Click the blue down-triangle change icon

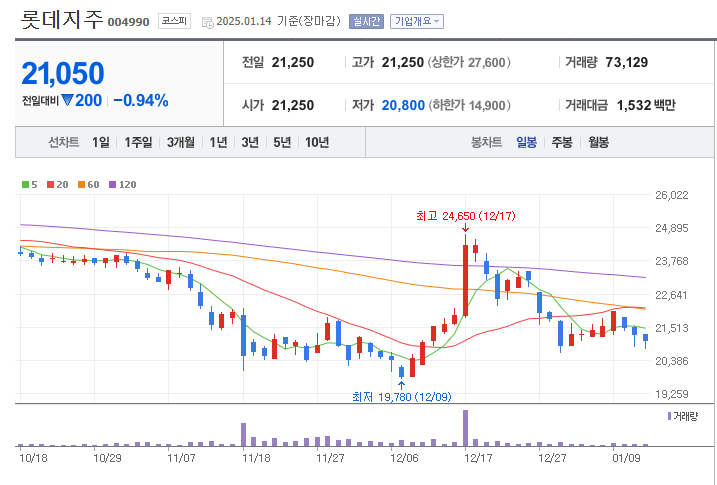pos(67,100)
